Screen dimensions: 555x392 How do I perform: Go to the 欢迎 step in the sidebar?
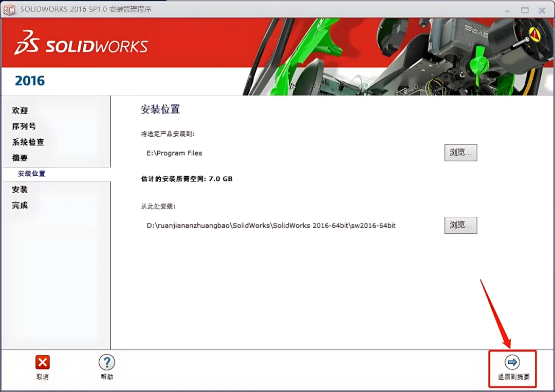(x=20, y=110)
